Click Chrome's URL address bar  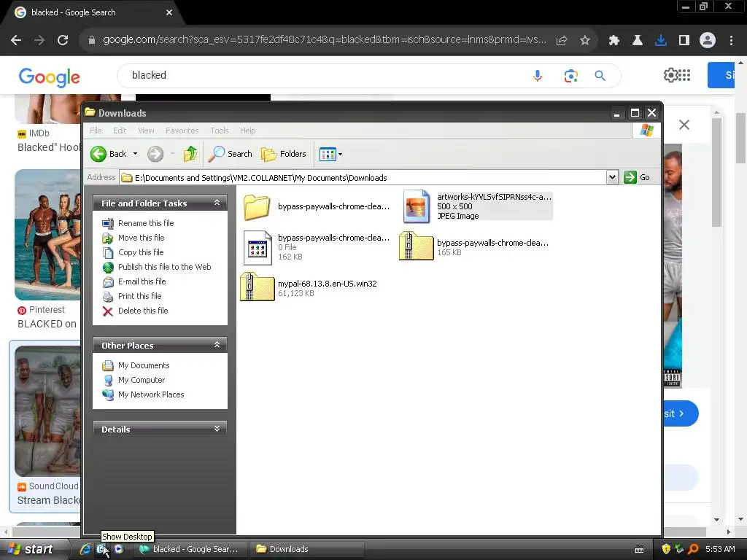click(x=324, y=40)
